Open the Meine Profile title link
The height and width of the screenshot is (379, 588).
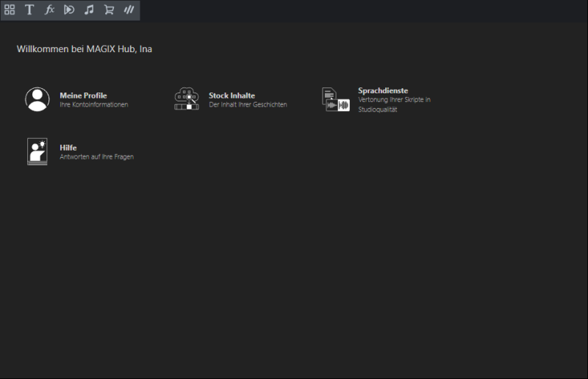(x=83, y=95)
